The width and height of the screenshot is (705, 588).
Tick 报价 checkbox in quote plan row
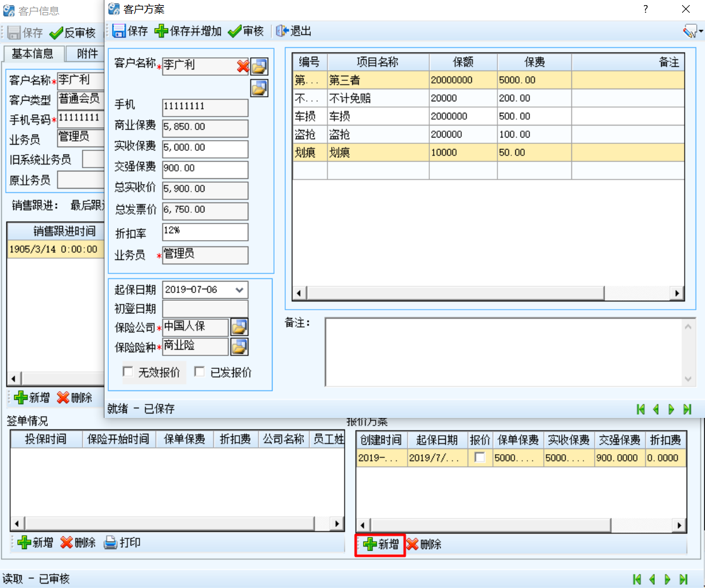pos(480,457)
